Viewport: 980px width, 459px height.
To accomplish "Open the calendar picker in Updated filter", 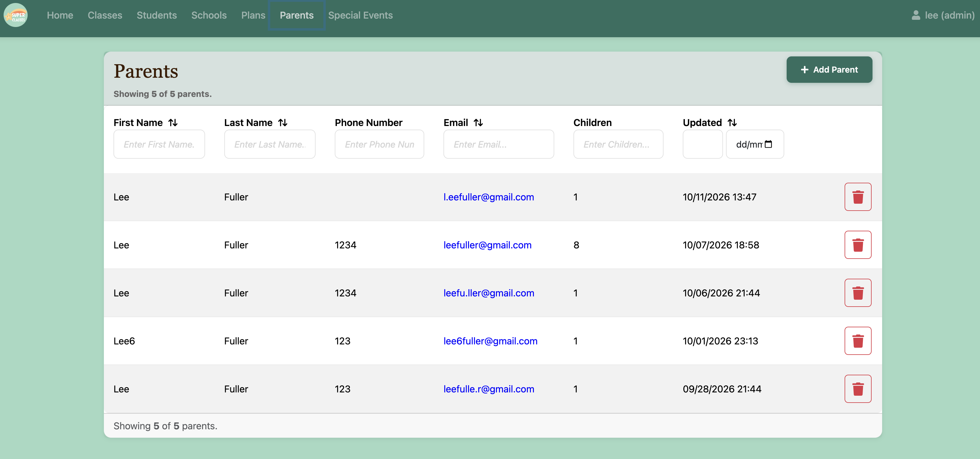I will tap(768, 144).
